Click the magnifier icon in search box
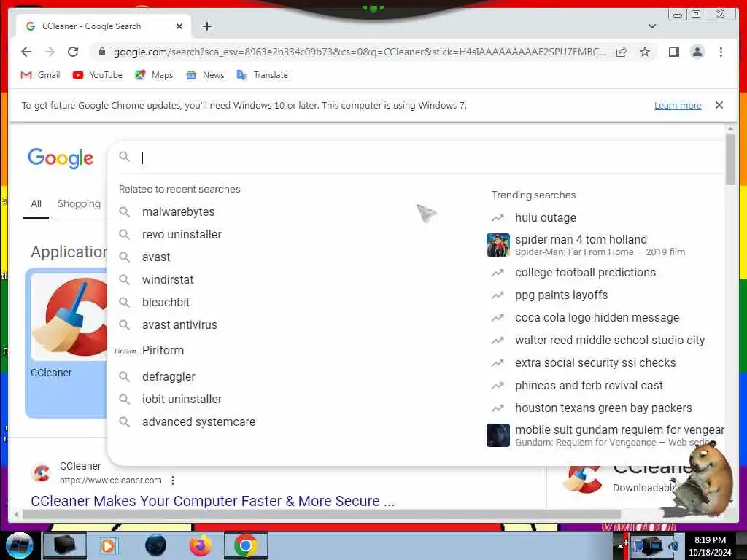This screenshot has height=560, width=747. pyautogui.click(x=124, y=157)
